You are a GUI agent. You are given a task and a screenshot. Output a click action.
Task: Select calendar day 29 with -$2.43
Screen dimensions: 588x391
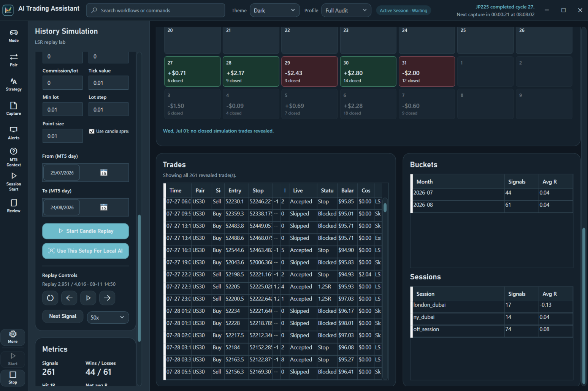tap(309, 71)
